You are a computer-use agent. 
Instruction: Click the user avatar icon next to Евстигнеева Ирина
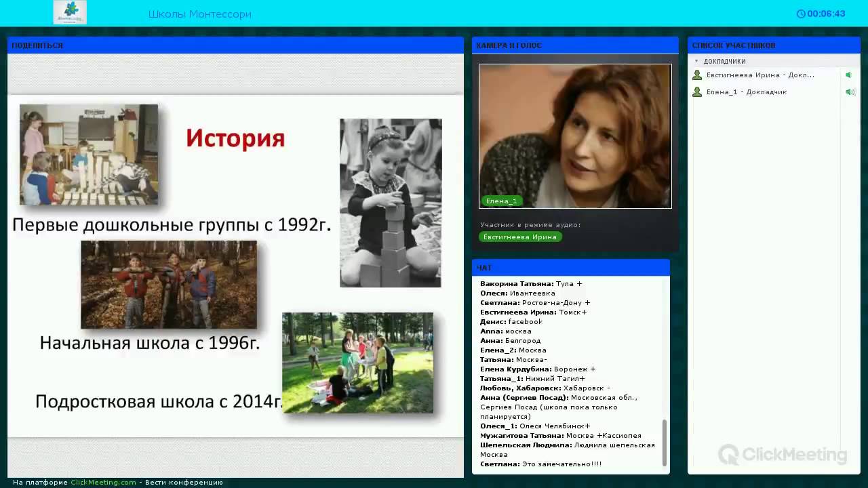click(697, 75)
